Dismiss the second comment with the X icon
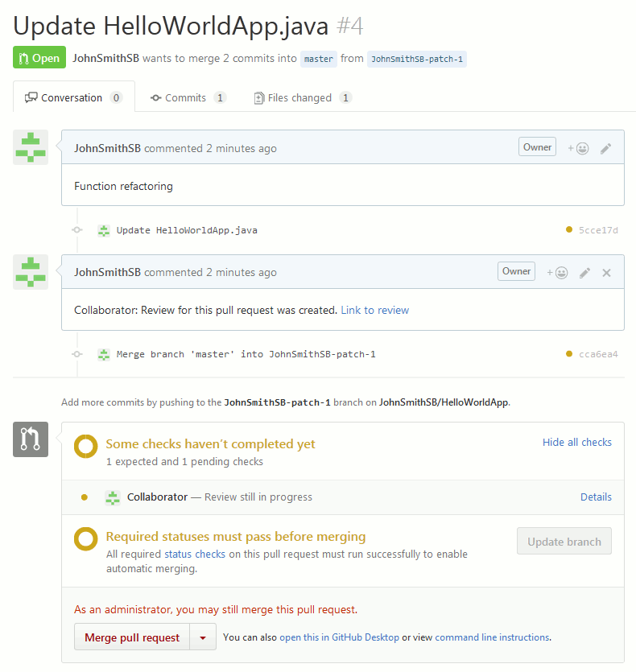 pyautogui.click(x=606, y=271)
